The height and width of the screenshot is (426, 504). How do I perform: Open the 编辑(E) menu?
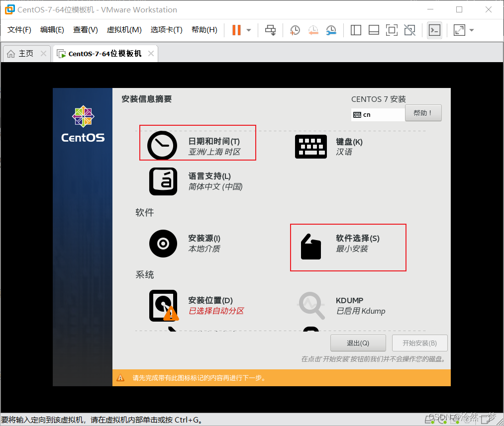52,30
